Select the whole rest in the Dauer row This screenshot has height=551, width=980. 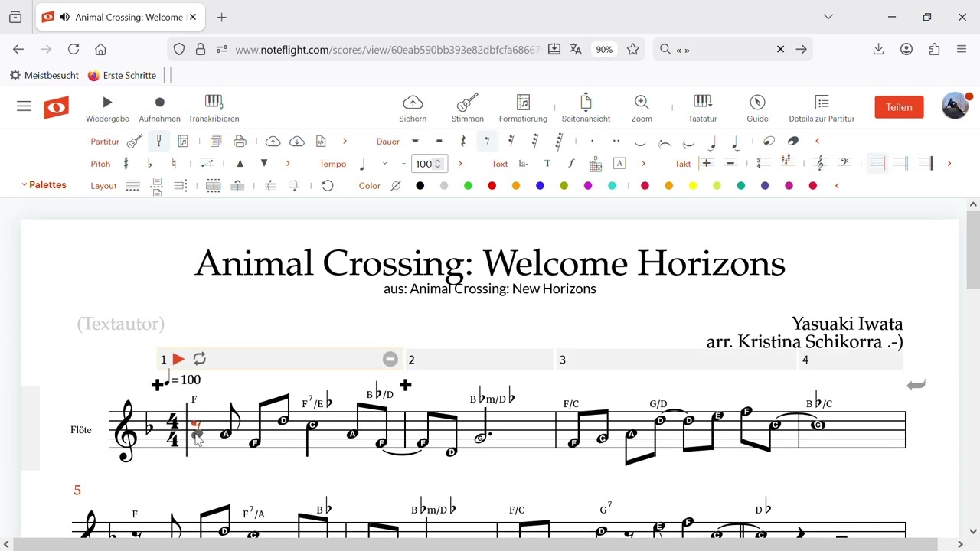(x=415, y=141)
